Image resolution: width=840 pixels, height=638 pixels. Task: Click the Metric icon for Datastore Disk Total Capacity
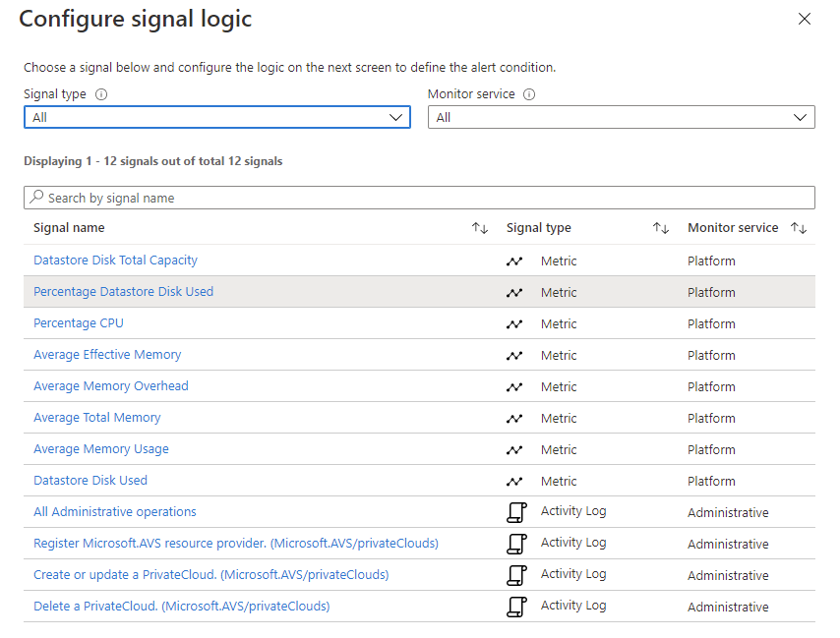514,261
